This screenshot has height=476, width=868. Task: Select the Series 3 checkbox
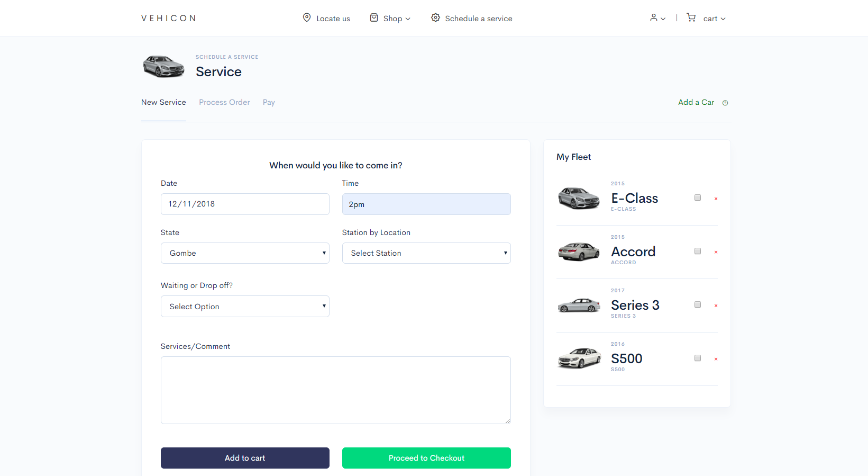tap(698, 304)
